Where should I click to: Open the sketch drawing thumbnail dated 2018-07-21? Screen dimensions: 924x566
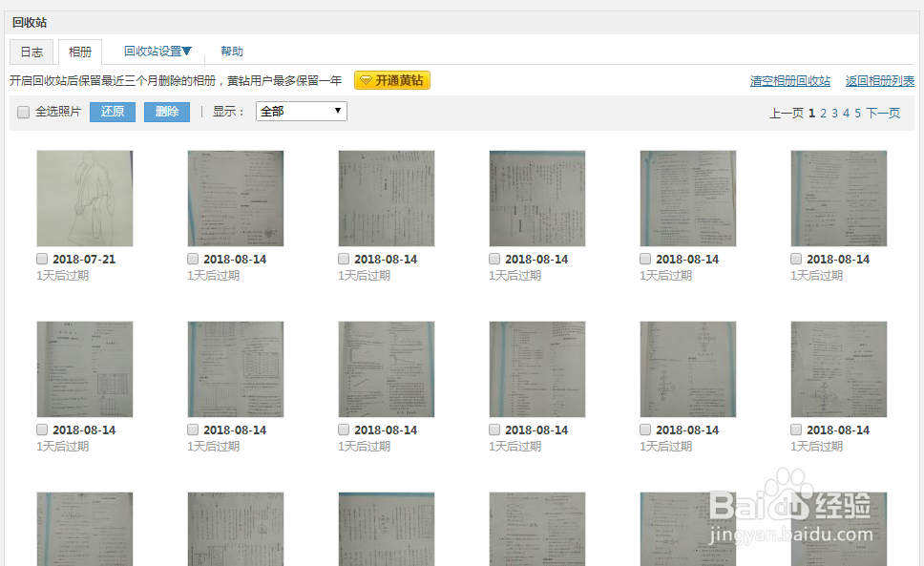point(85,199)
